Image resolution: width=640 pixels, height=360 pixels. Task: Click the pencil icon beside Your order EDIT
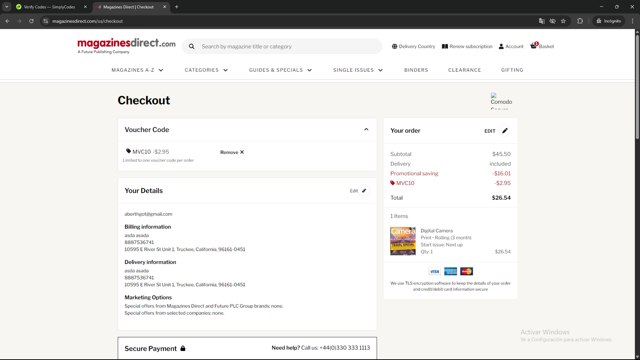point(505,131)
